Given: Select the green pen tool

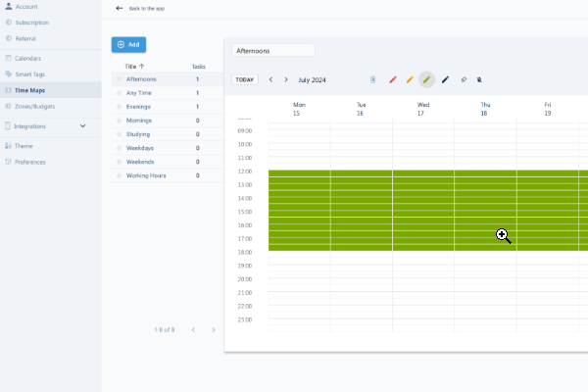Looking at the screenshot, I should tap(426, 79).
